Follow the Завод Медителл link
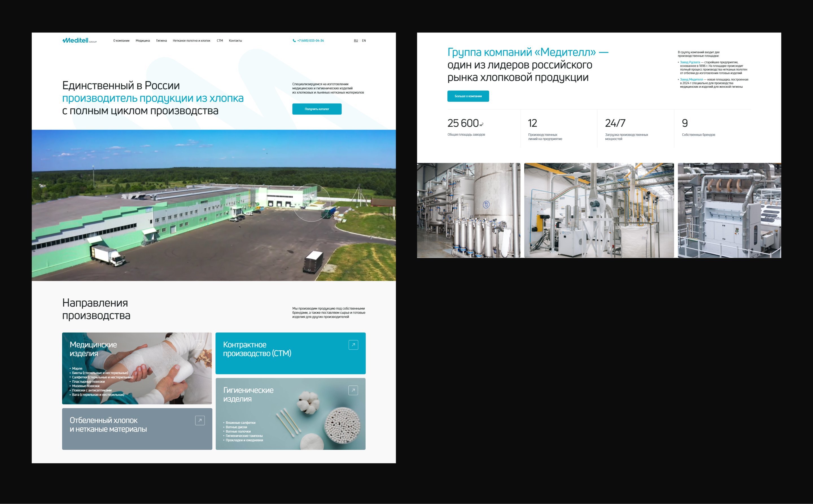Viewport: 813px width, 504px height. (691, 80)
